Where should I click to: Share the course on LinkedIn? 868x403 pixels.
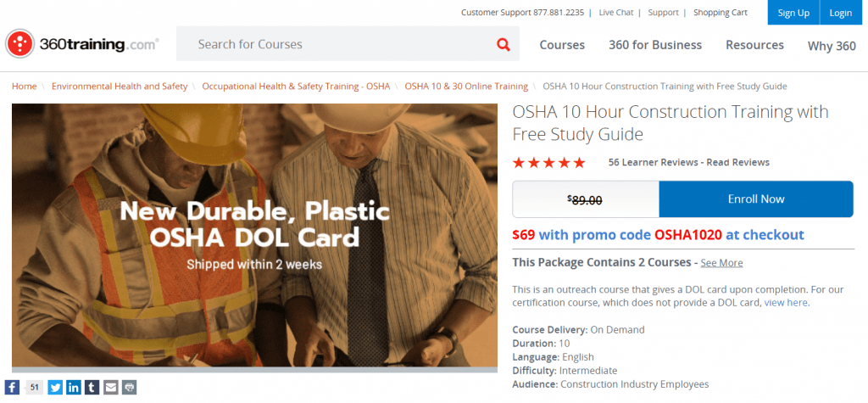tap(74, 388)
